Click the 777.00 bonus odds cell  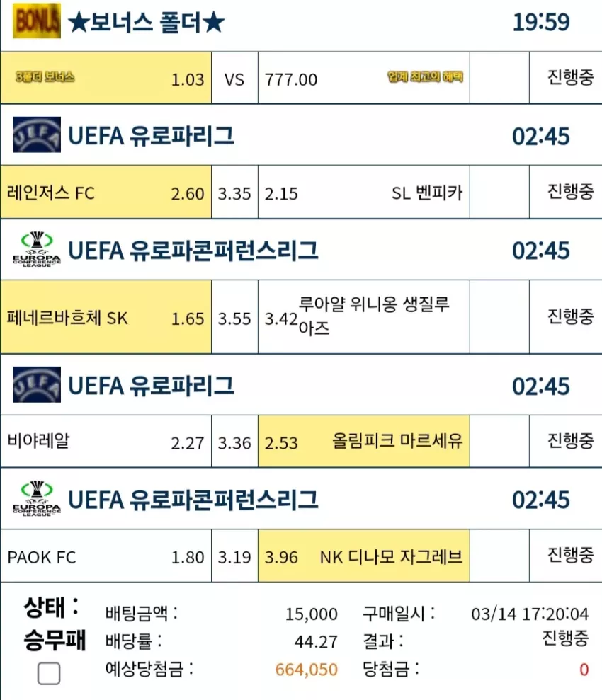tap(363, 78)
